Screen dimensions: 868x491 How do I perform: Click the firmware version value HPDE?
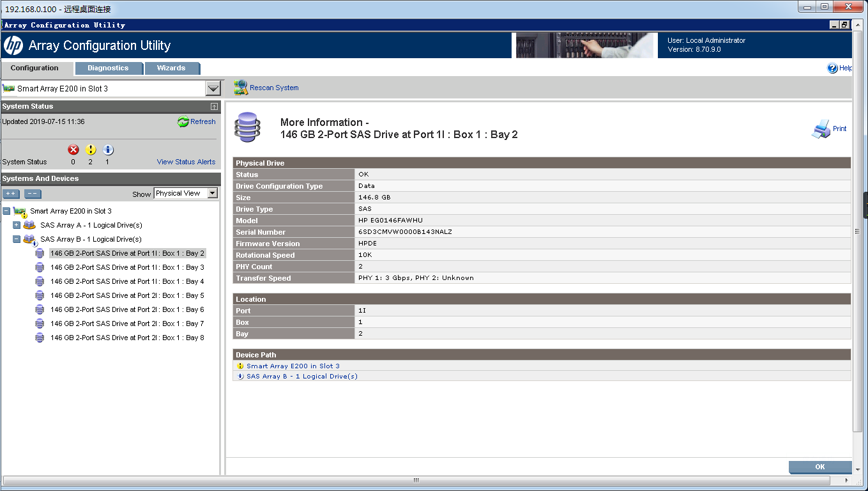click(x=367, y=244)
